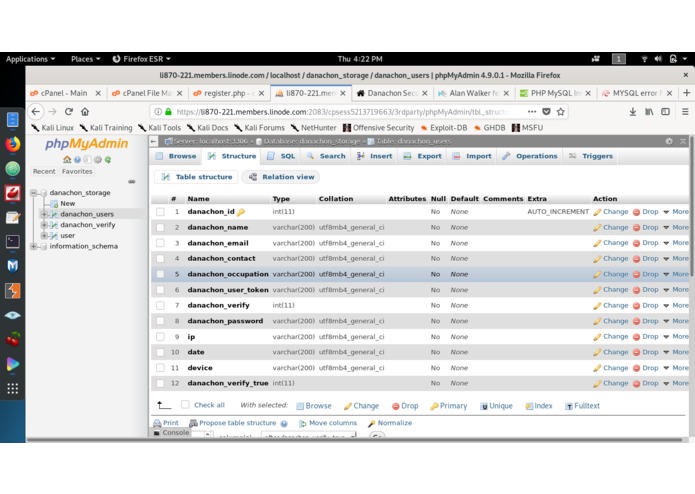Open Relation view
Screen dimensions: 695x494
(x=281, y=177)
